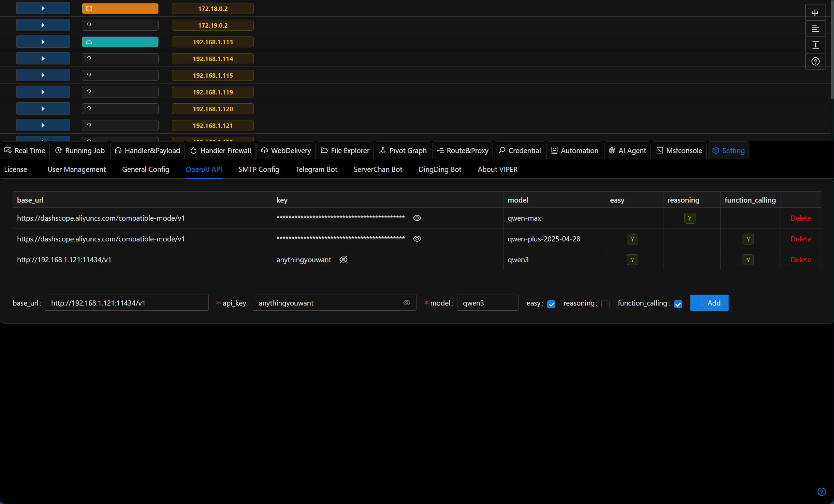The width and height of the screenshot is (834, 504).
Task: Open the Route&Proxy tab
Action: [x=463, y=150]
